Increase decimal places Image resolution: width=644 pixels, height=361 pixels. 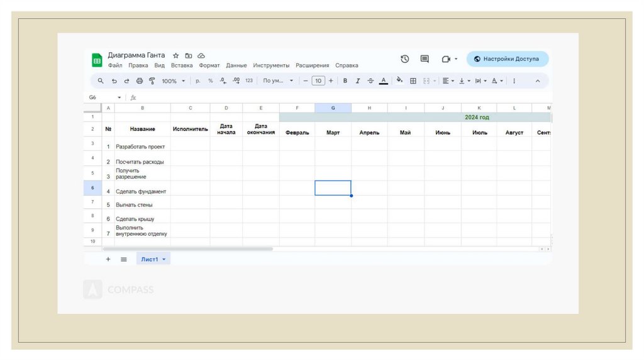236,81
